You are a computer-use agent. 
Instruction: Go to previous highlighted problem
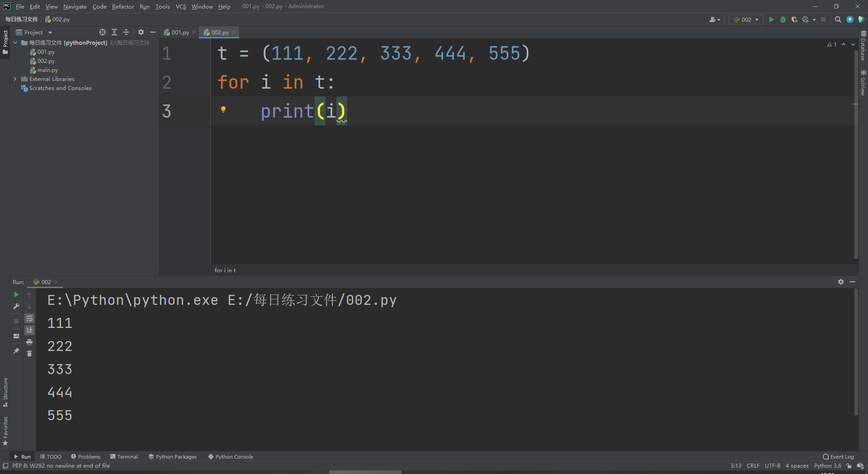click(x=844, y=44)
